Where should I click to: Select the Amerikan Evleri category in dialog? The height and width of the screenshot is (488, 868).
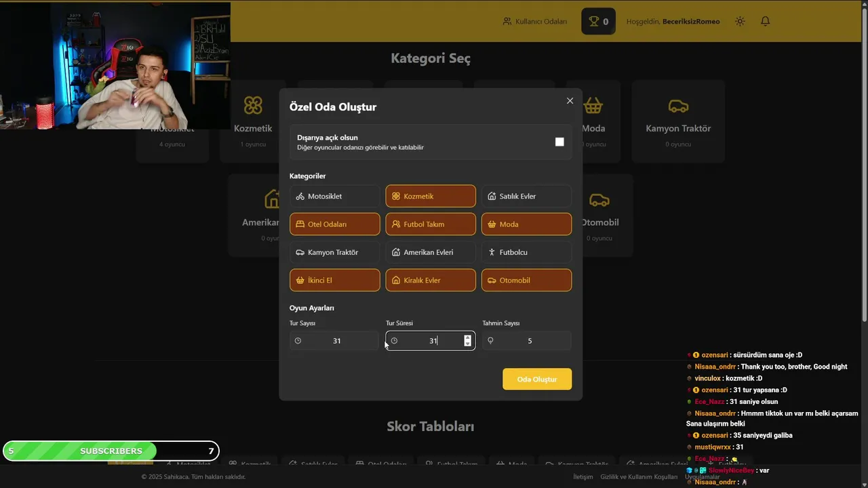coord(431,252)
